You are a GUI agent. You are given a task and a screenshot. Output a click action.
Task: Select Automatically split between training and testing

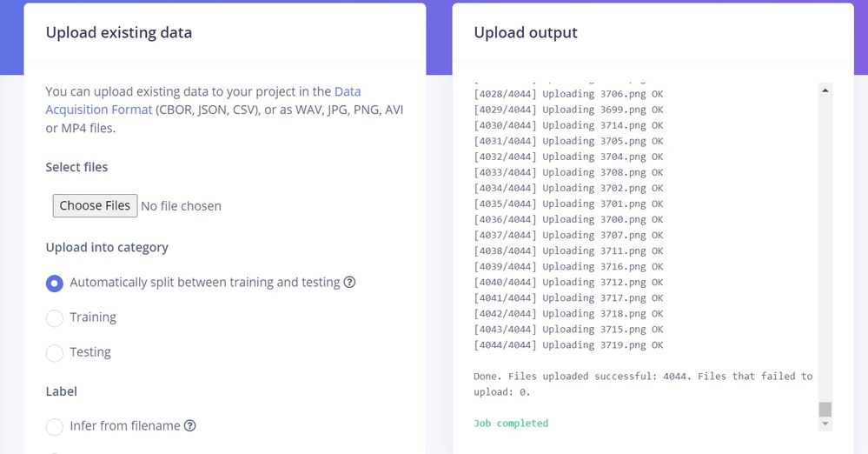55,283
